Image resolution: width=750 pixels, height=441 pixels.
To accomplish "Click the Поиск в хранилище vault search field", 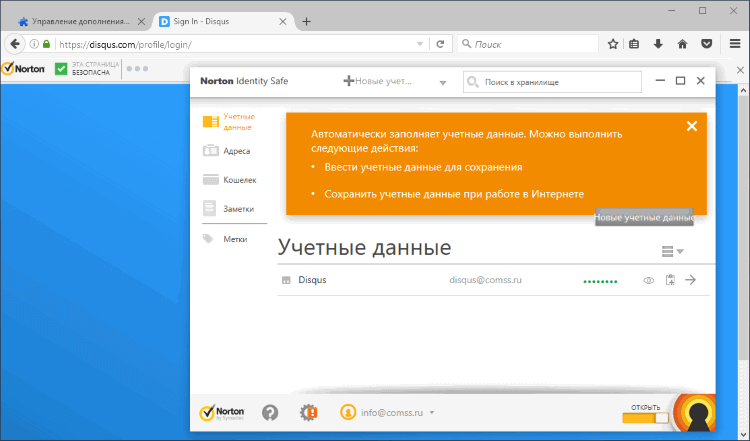I will click(x=552, y=82).
